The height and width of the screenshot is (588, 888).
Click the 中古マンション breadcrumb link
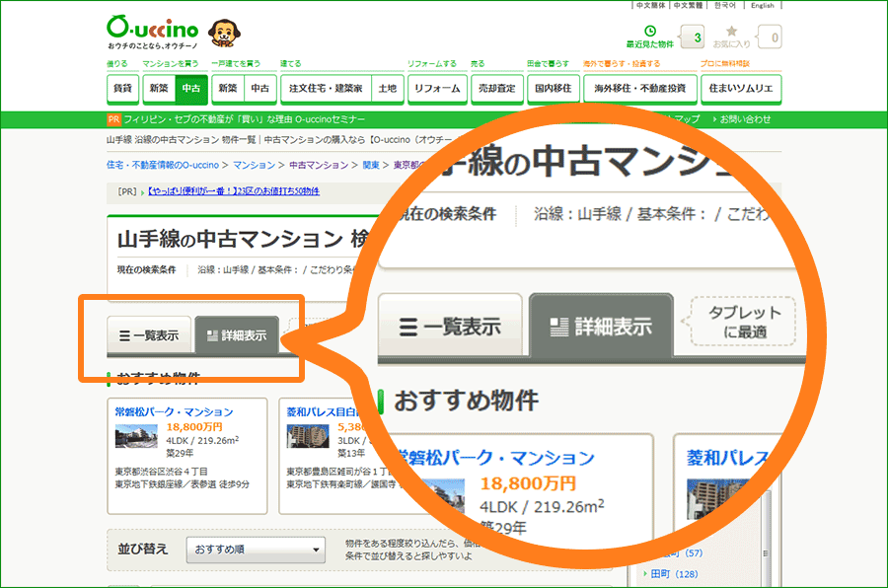(319, 165)
